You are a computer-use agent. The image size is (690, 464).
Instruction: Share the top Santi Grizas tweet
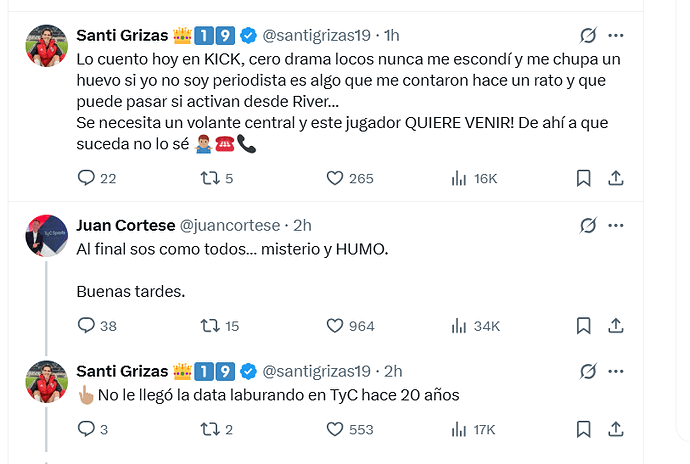(616, 178)
